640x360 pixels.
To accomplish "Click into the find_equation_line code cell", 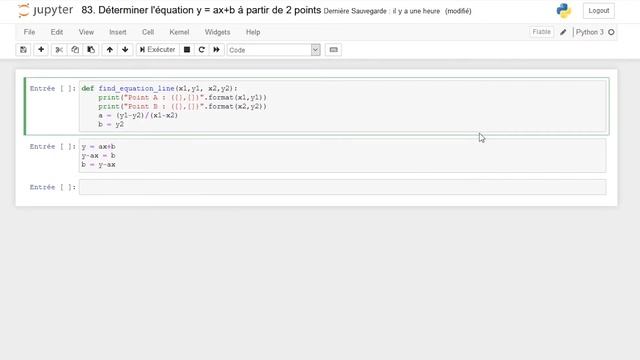I will (x=343, y=106).
